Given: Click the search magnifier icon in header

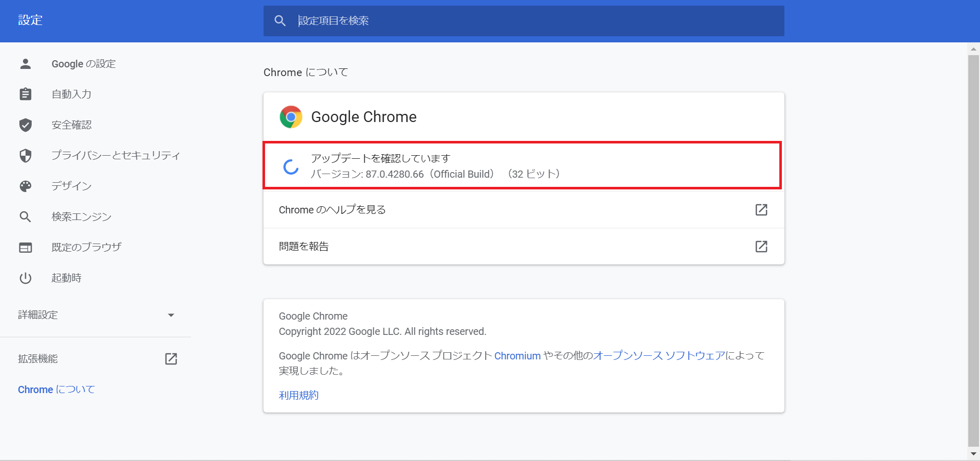Looking at the screenshot, I should pos(280,21).
